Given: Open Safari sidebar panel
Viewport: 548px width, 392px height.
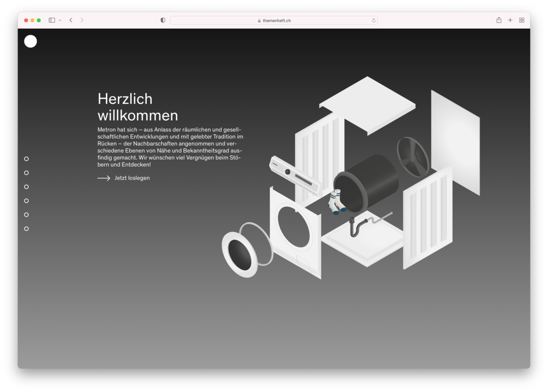Looking at the screenshot, I should [52, 20].
